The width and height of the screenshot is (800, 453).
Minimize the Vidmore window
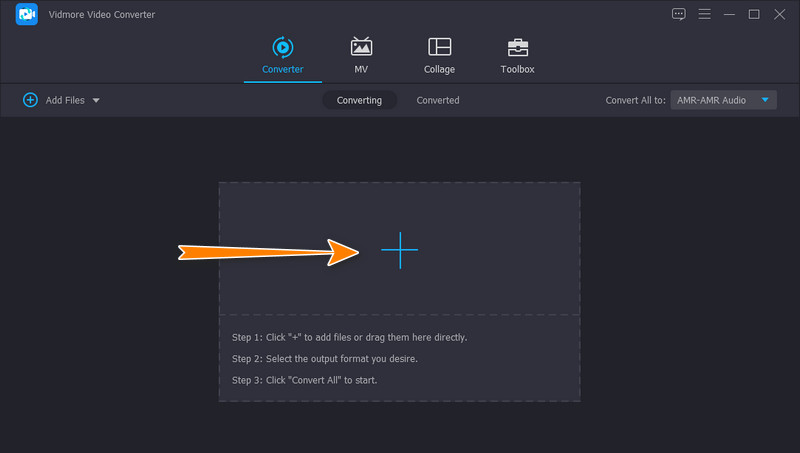(729, 14)
